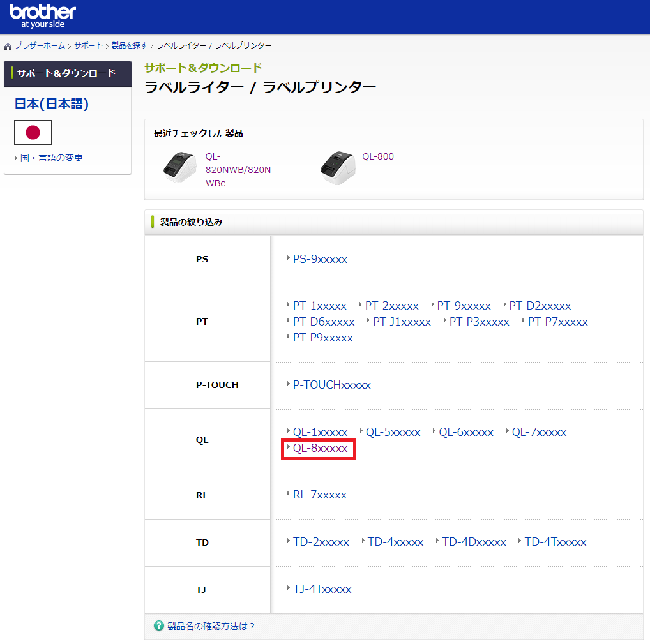Click the 製品の絞り込み section heading
The image size is (650, 644).
[191, 222]
